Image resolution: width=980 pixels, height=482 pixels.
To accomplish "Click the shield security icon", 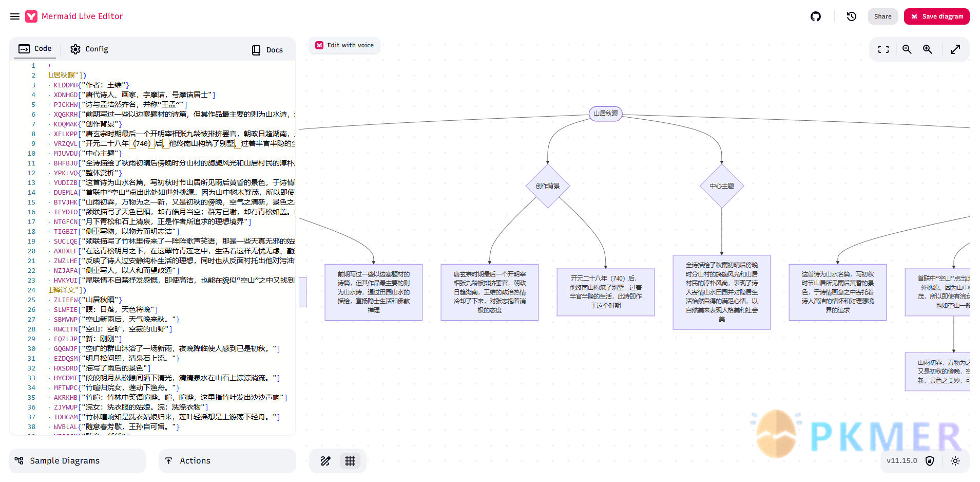I will (930, 461).
